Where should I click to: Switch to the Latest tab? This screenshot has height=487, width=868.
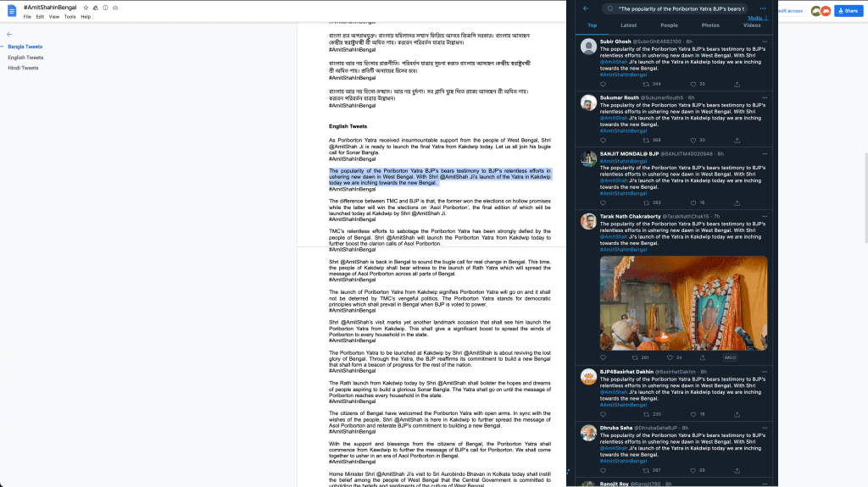click(x=628, y=25)
